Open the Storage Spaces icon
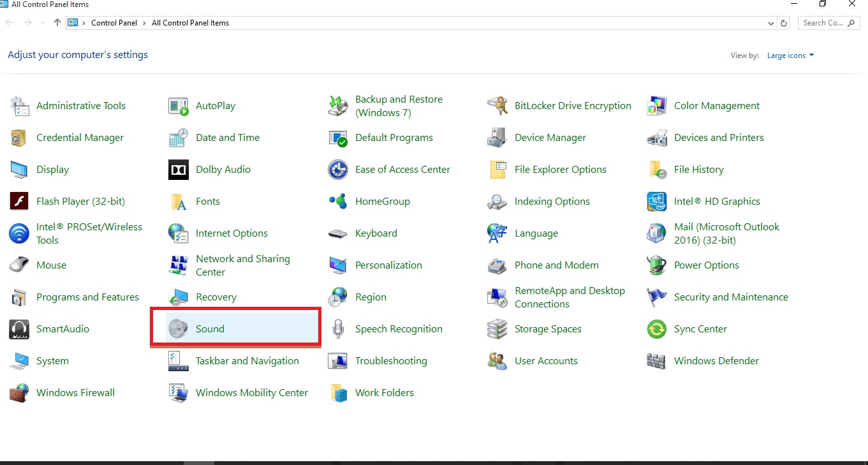The height and width of the screenshot is (465, 868). [x=497, y=329]
